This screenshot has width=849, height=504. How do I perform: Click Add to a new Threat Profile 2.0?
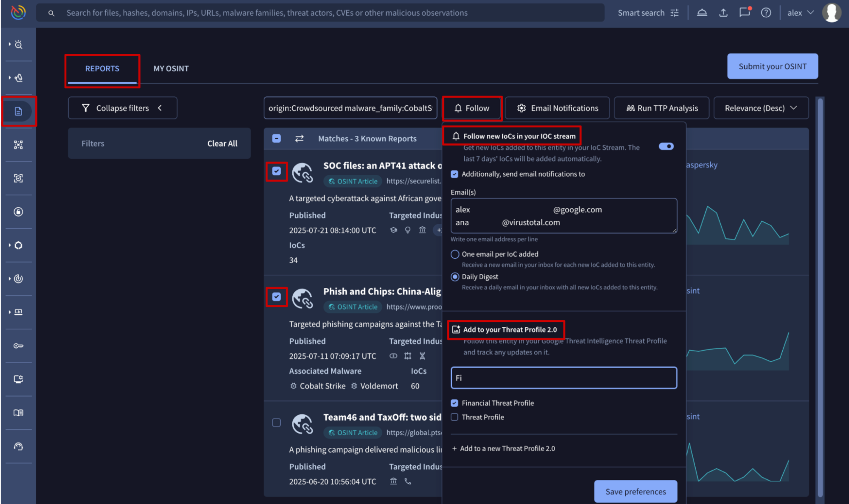point(504,448)
